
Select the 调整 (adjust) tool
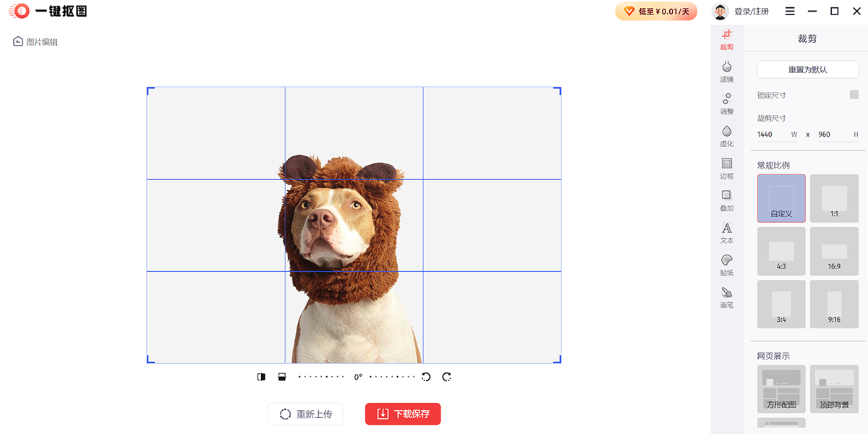pos(726,103)
